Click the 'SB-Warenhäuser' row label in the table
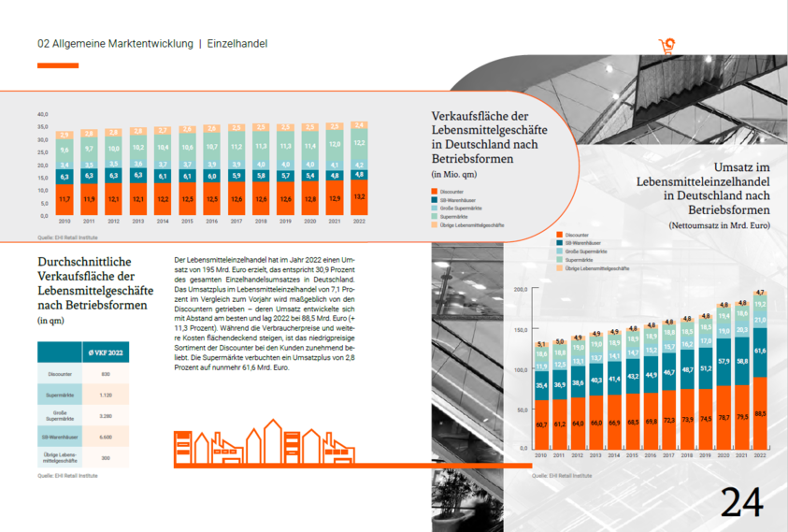788x532 pixels. (x=60, y=437)
